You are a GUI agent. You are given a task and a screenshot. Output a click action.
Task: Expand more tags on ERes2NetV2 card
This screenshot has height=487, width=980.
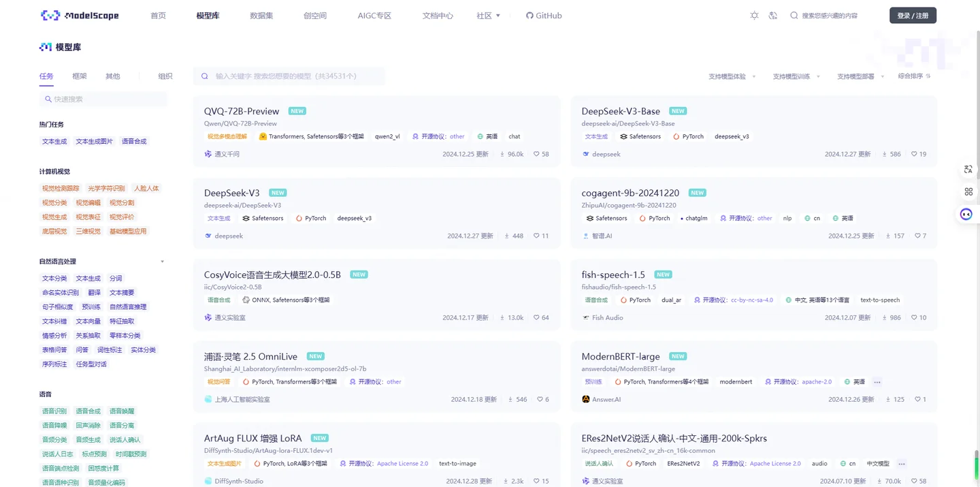[x=902, y=464]
